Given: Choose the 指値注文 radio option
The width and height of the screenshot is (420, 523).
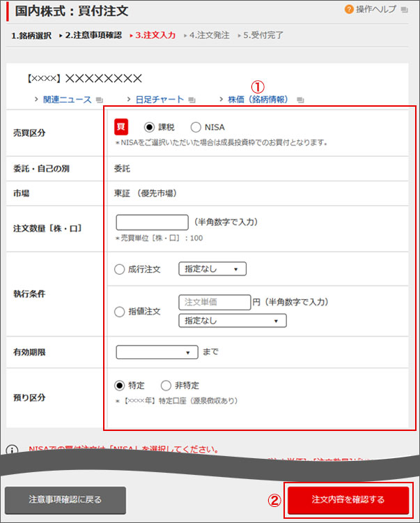Looking at the screenshot, I should pos(119,312).
